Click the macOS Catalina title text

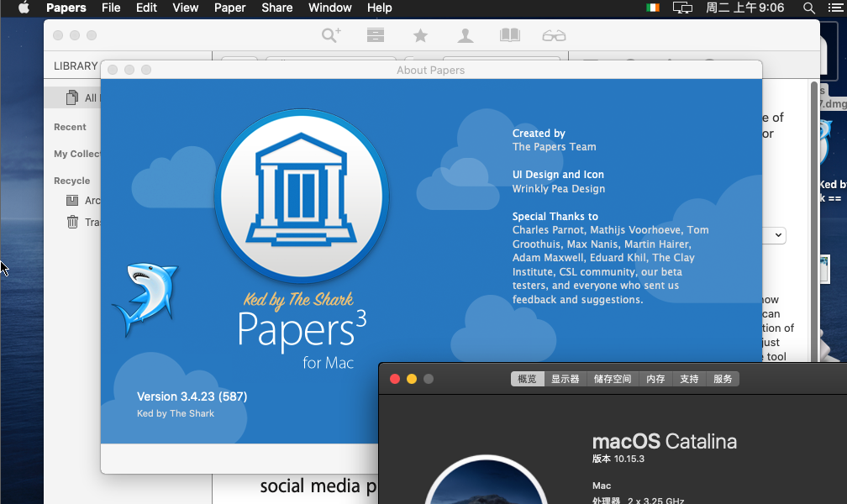[x=665, y=441]
